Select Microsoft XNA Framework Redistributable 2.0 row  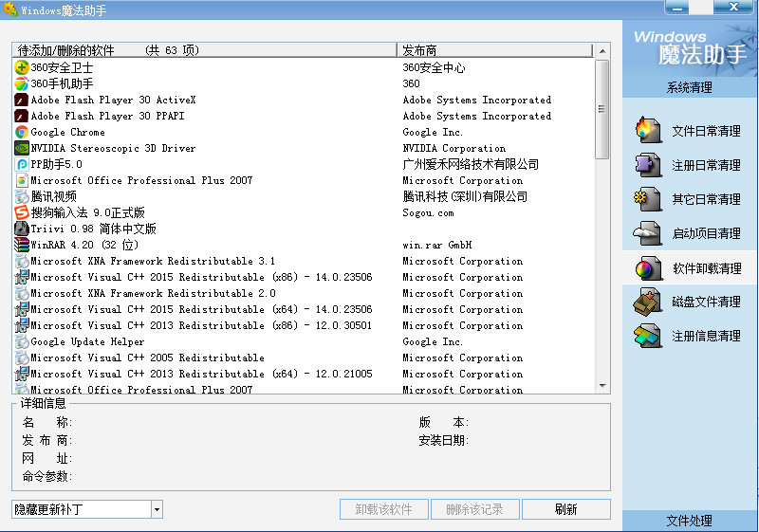[303, 294]
